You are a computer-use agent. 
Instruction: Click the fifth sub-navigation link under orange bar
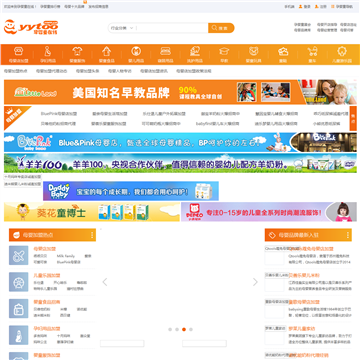154,71
